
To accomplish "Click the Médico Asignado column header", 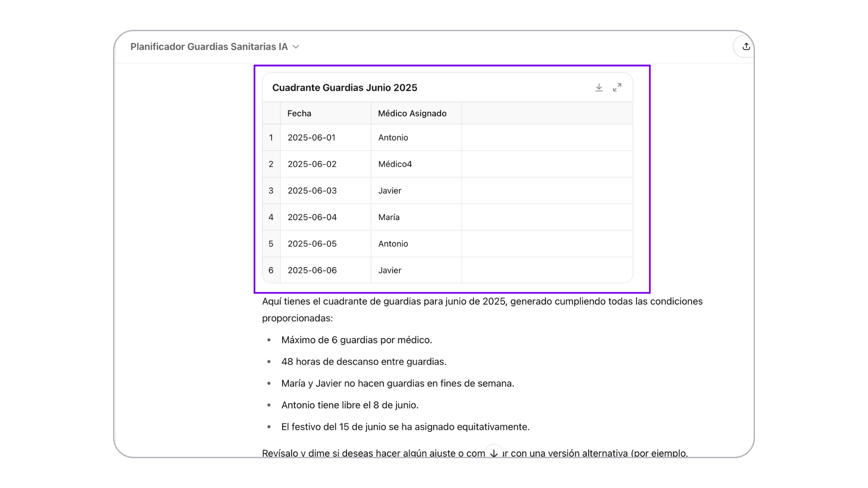I will pos(416,113).
